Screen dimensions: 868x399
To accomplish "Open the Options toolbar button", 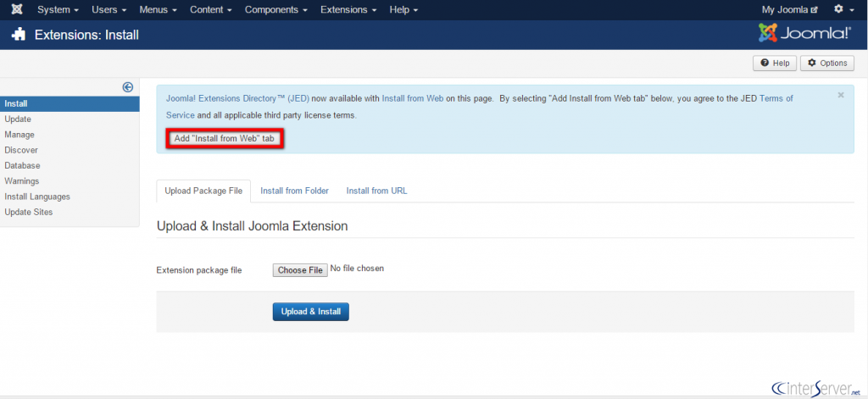I will point(827,63).
